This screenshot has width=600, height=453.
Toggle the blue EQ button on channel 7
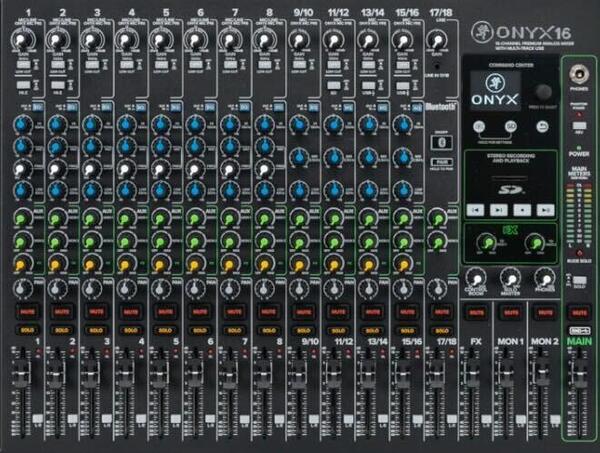[245, 107]
